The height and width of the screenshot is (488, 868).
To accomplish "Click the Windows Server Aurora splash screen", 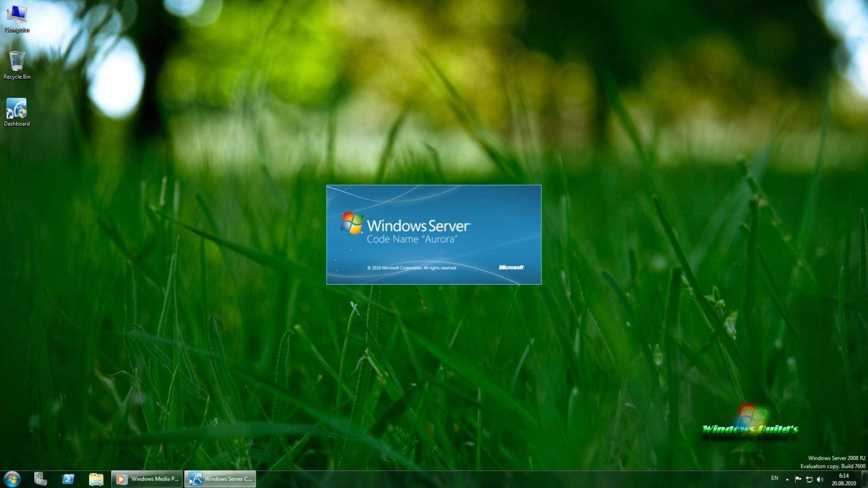I will click(x=434, y=235).
